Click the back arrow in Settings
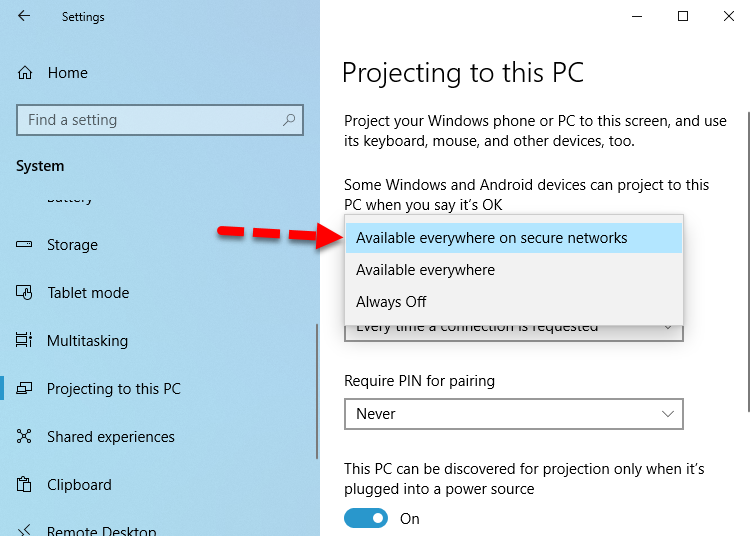 click(24, 17)
